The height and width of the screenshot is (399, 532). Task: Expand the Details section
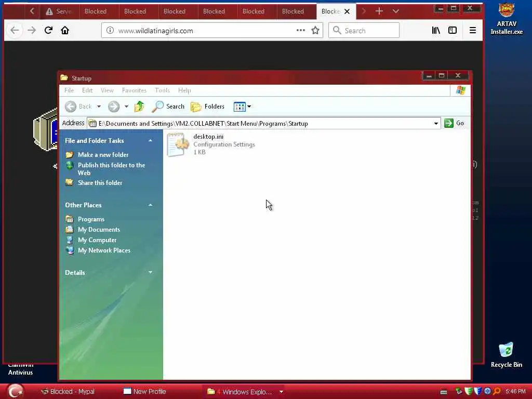coord(150,272)
